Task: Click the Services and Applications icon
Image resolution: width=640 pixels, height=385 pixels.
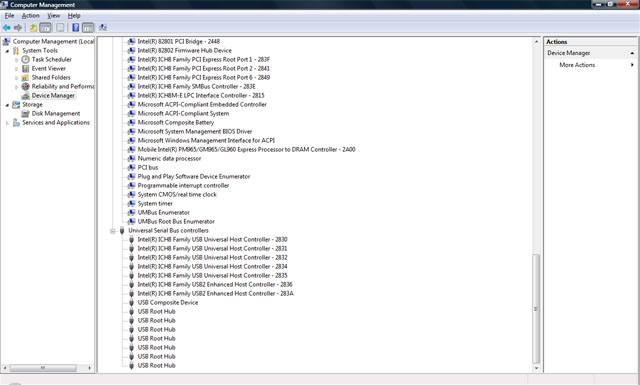Action: [16, 122]
